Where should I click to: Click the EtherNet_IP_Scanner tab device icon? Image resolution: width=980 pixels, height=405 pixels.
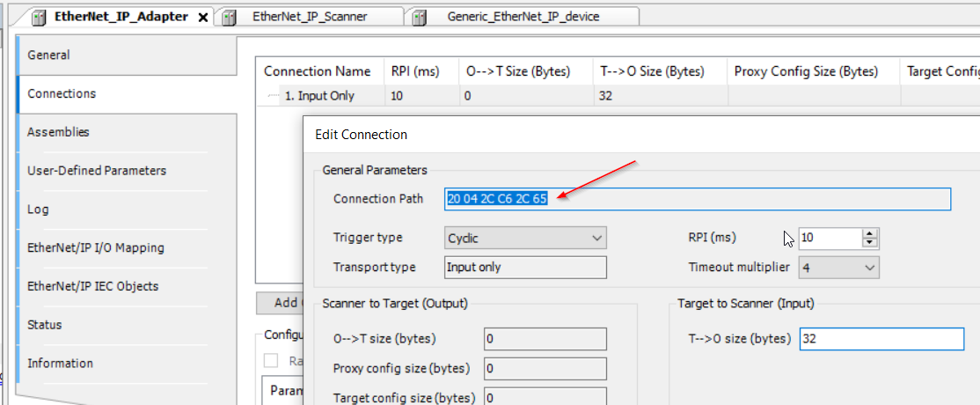pos(230,18)
